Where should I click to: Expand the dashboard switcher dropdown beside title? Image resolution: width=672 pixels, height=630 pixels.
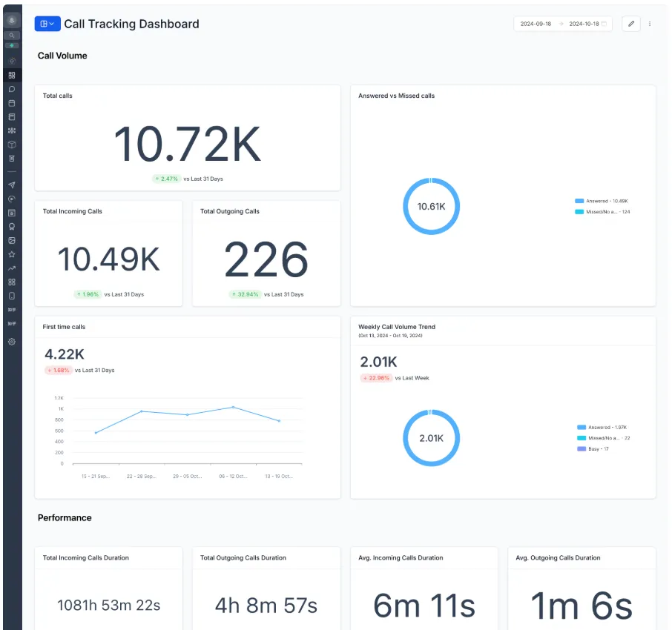coord(47,24)
